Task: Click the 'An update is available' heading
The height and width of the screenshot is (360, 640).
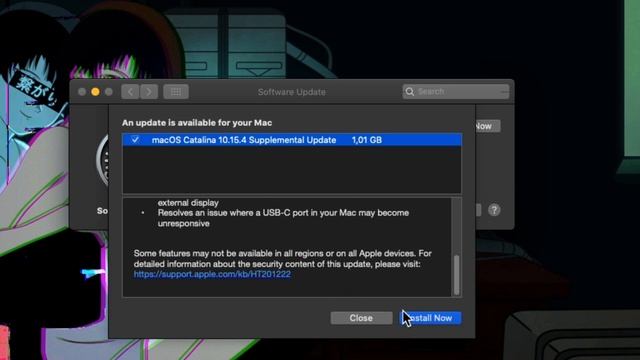Action: click(197, 123)
